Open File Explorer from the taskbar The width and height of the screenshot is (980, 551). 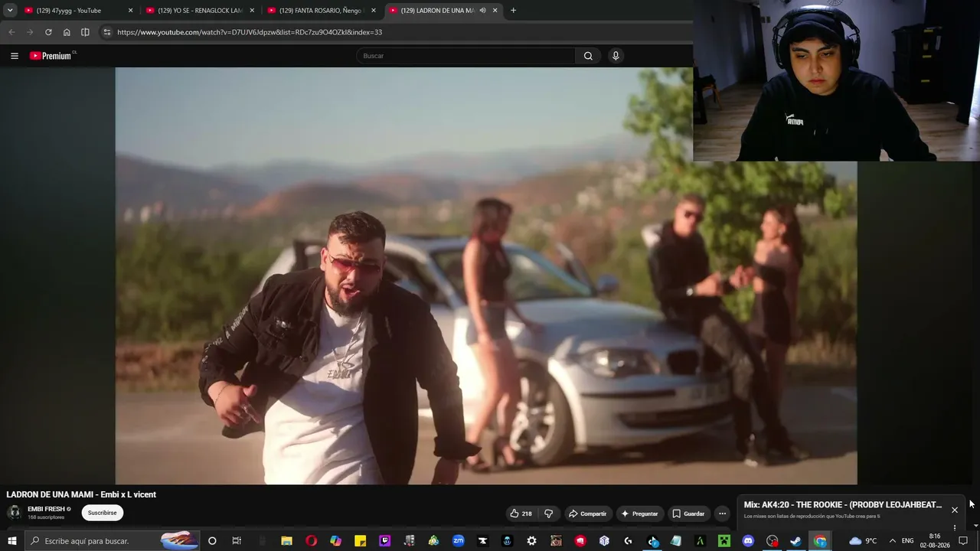tap(286, 541)
